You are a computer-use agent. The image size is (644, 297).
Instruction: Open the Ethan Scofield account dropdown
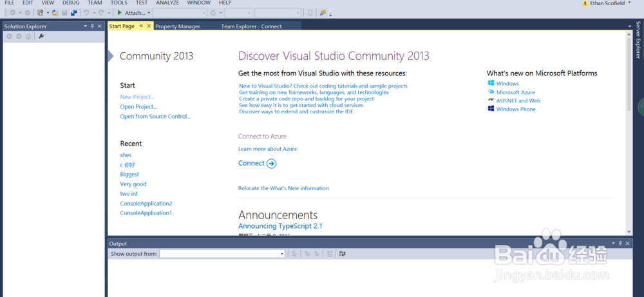point(629,3)
